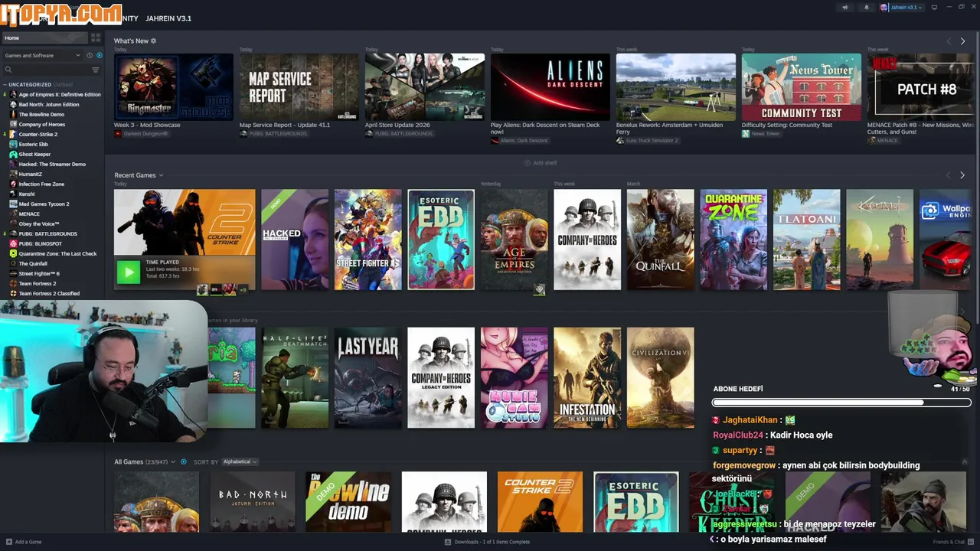Play Counter-Strike 2 with green play button
Image resolution: width=980 pixels, height=551 pixels.
pos(128,271)
